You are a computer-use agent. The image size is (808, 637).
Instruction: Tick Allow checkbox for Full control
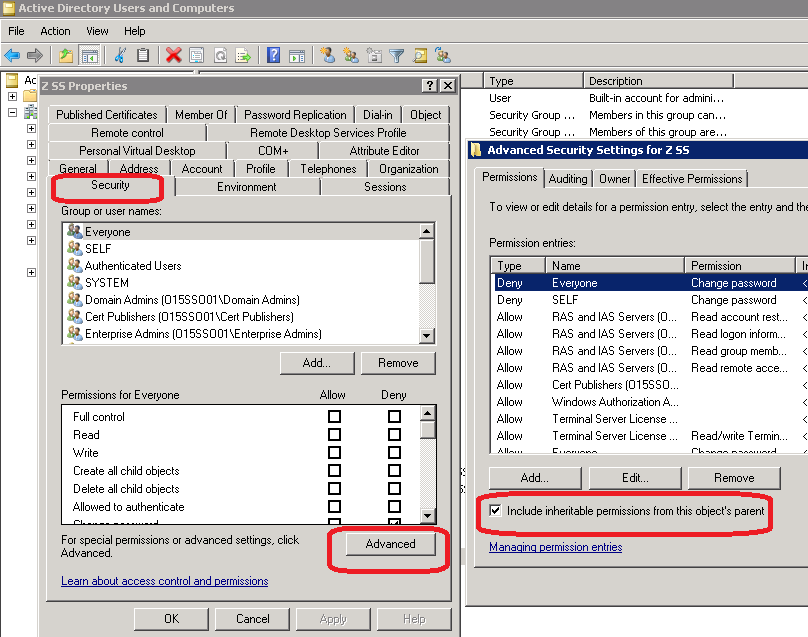[x=334, y=416]
